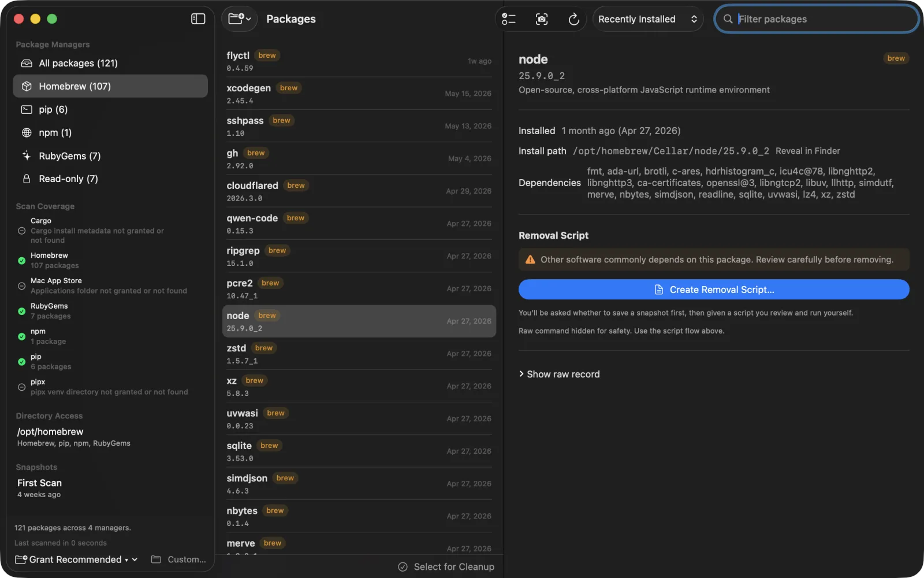Screen dimensions: 924x578
Task: Select the pcre2 package row
Action: 359,288
